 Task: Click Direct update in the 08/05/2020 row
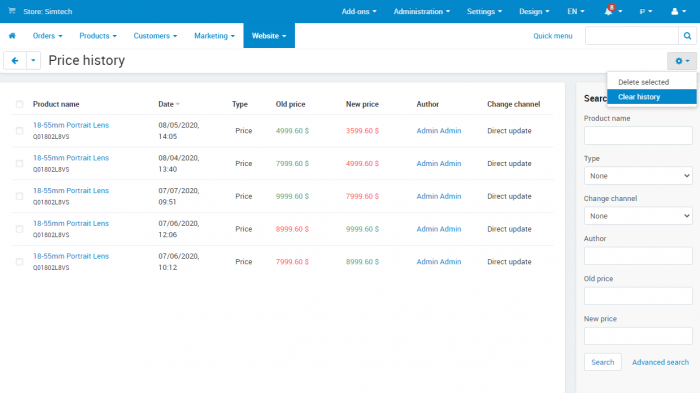[x=509, y=131]
